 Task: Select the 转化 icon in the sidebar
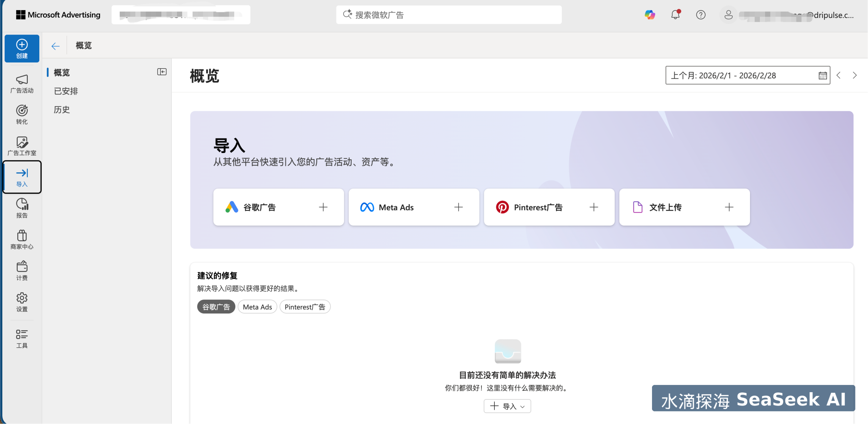(x=21, y=114)
